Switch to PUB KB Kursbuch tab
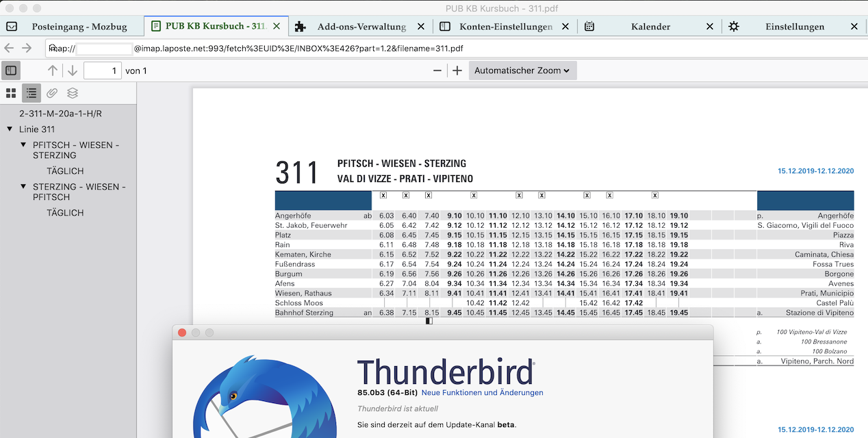The image size is (868, 438). (216, 27)
